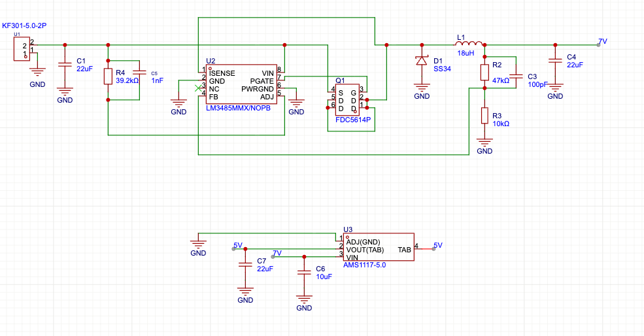This screenshot has height=336, width=644.
Task: Click the L1 18uH inductor symbol
Action: 469,43
